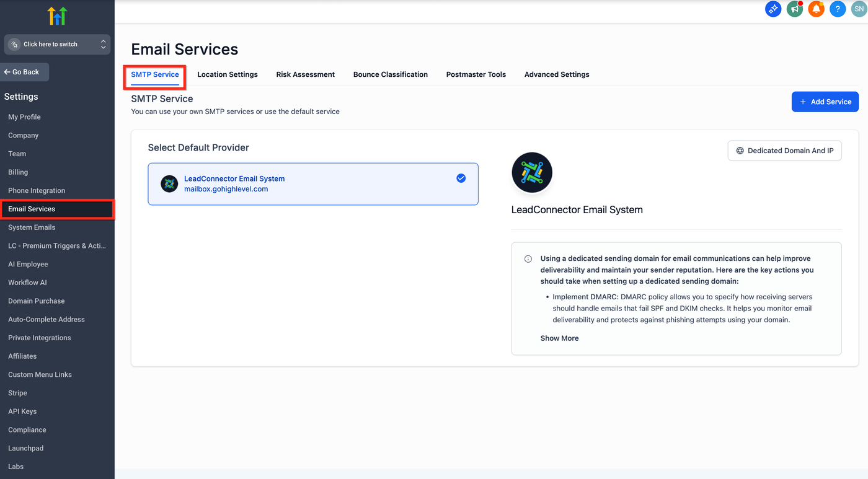This screenshot has width=868, height=479.
Task: Expand the Show More text
Action: pyautogui.click(x=559, y=338)
